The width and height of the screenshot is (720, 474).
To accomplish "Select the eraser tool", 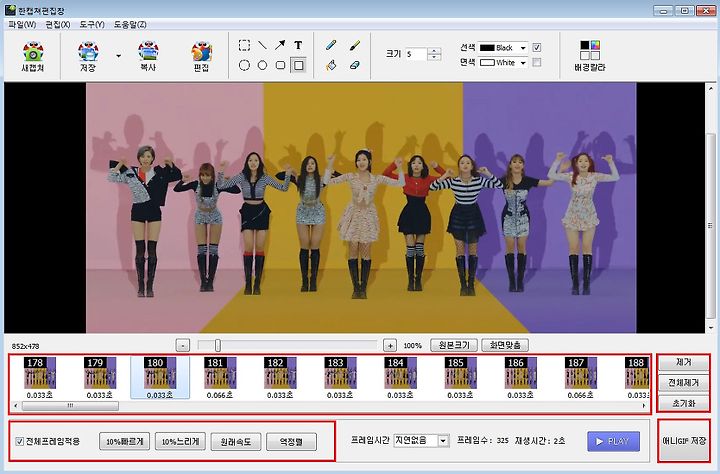I will click(x=354, y=65).
